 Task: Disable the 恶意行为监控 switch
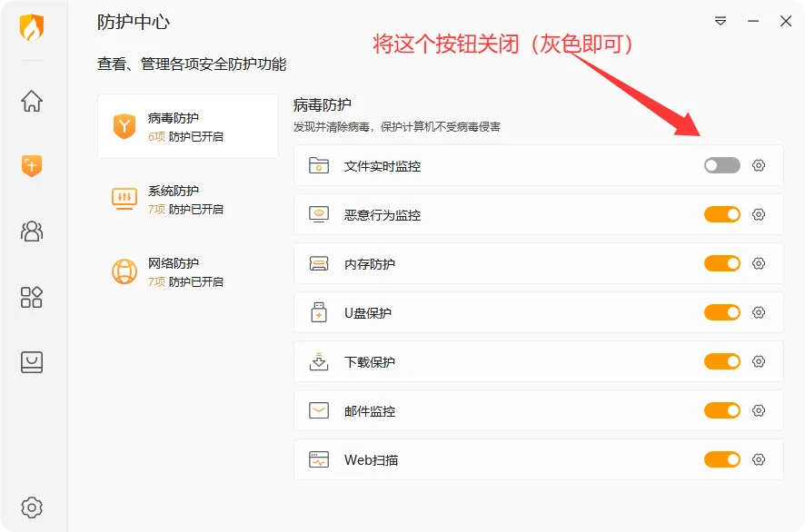pos(721,214)
